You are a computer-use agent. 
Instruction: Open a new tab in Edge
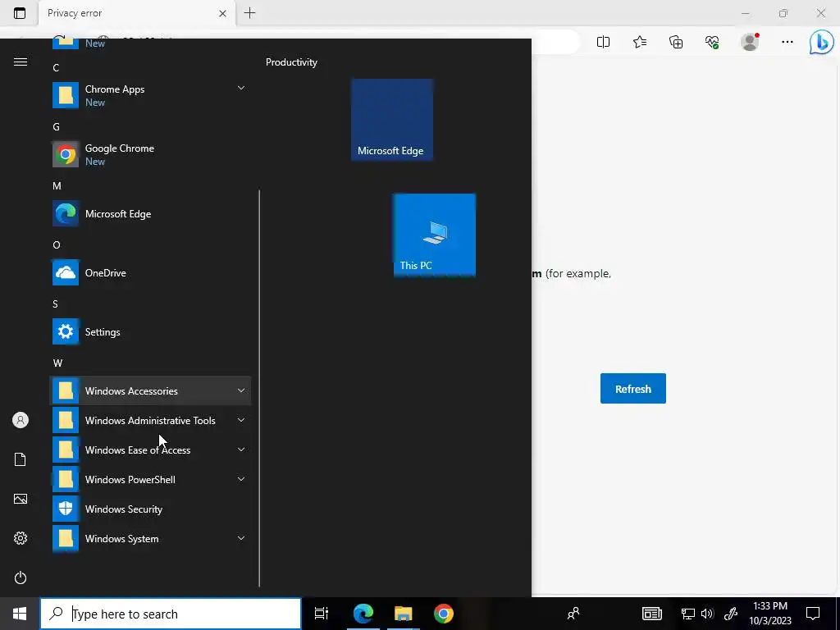click(249, 13)
